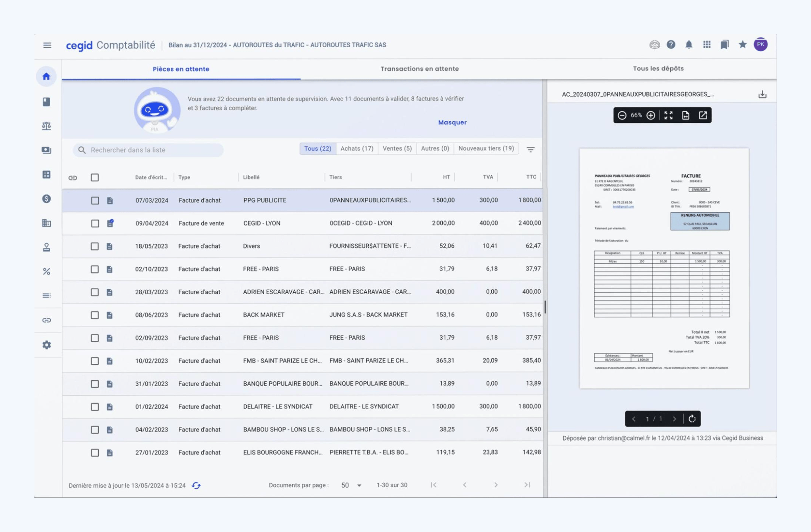Show next page in document preview
Image resolution: width=811 pixels, height=532 pixels.
[674, 419]
